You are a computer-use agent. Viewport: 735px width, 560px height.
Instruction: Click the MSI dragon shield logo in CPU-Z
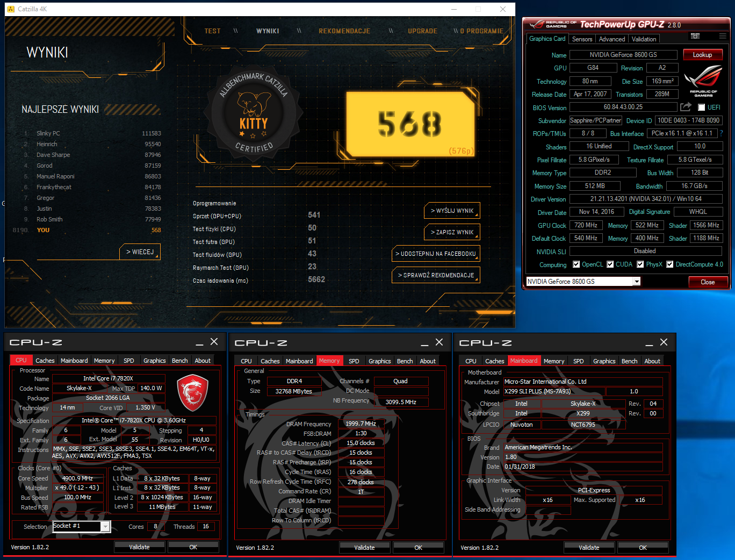192,393
